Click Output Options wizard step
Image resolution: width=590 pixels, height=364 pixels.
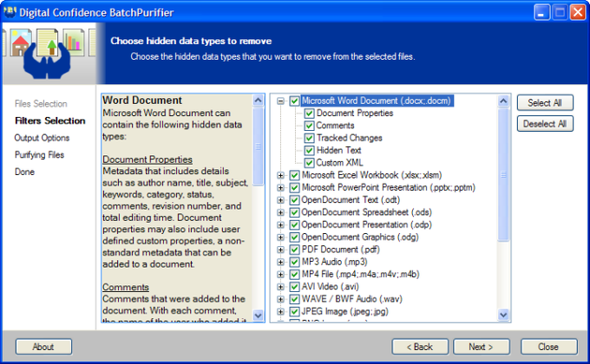coord(42,138)
